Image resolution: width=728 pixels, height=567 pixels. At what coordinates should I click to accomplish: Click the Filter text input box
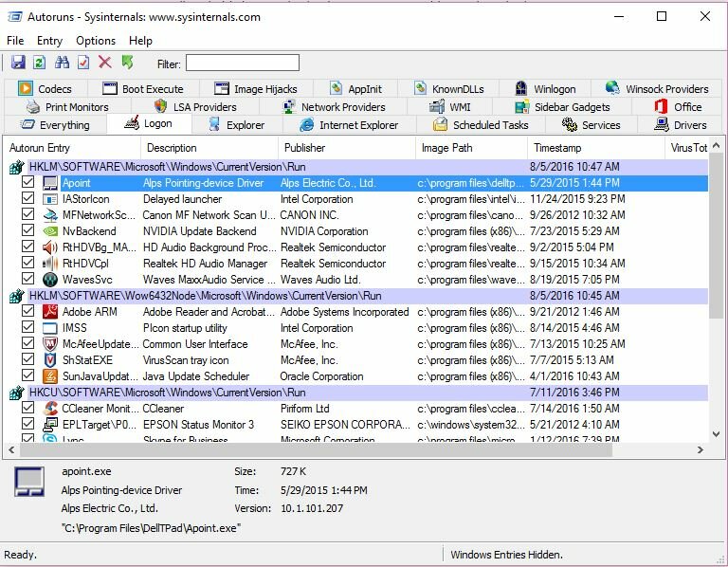coord(243,64)
